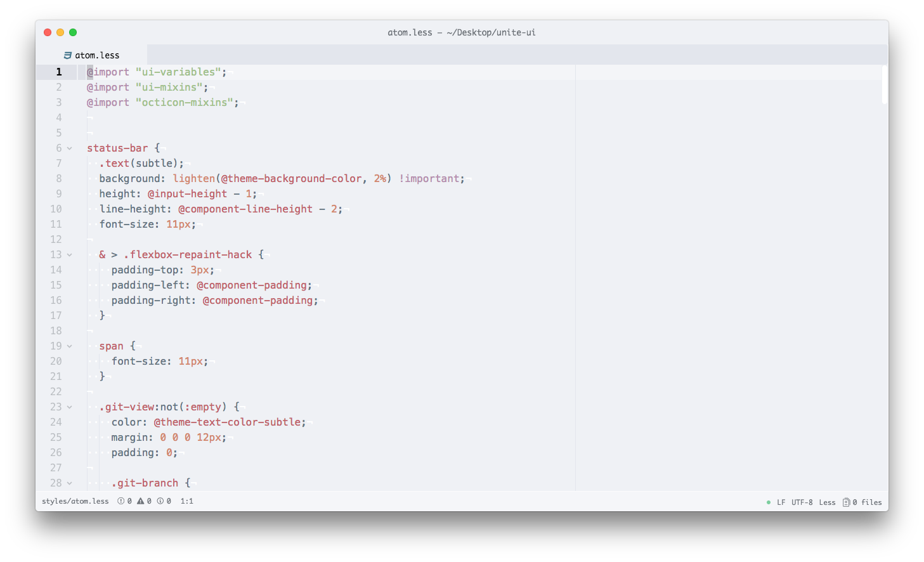
Task: Click the "ui-variables" import string
Action: coord(178,72)
